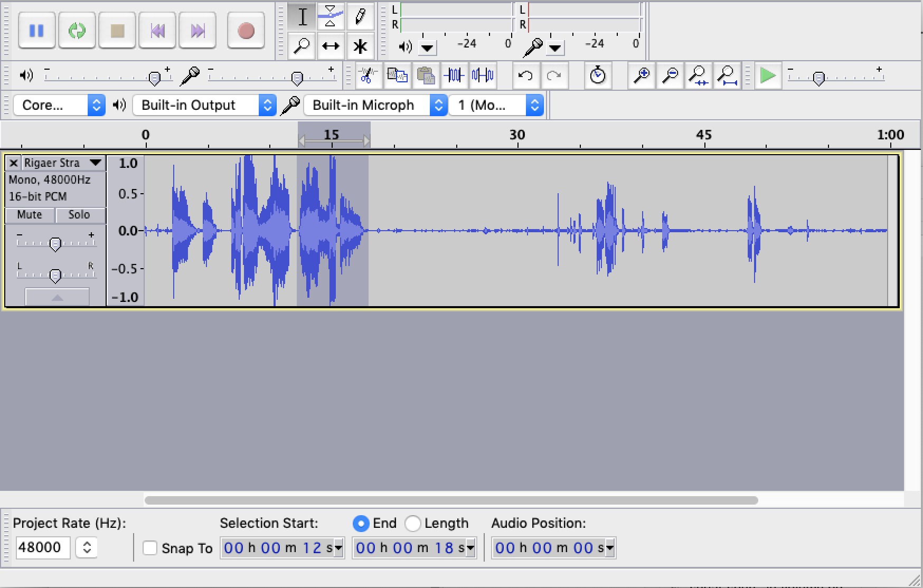This screenshot has width=923, height=588.
Task: Open the Core Audio host dropdown
Action: point(59,105)
